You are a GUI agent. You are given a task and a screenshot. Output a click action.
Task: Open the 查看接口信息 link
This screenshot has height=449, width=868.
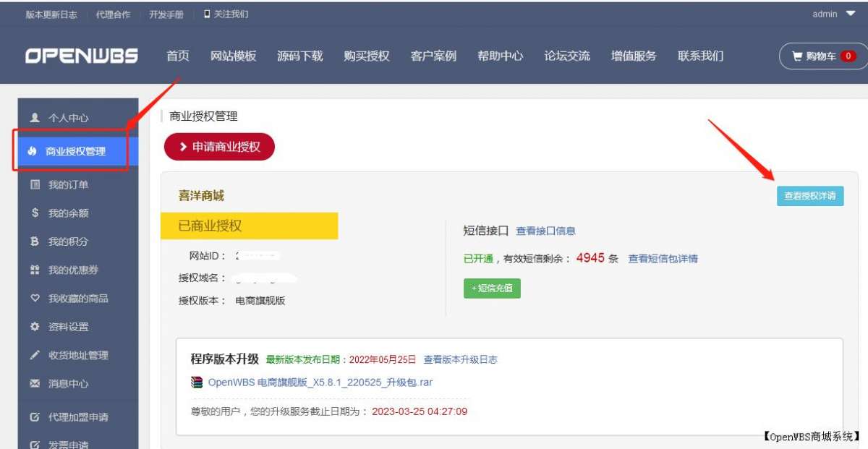[546, 231]
